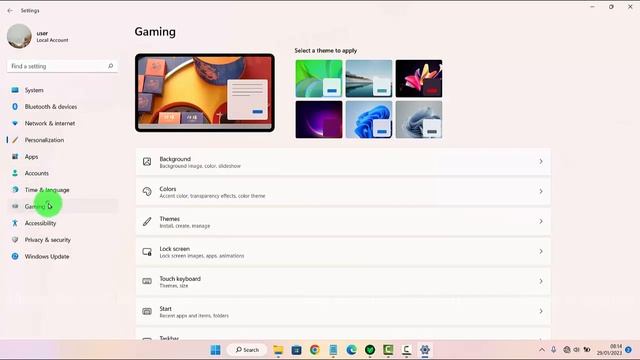This screenshot has width=640, height=360.
Task: Open the Colors settings row
Action: (x=343, y=192)
